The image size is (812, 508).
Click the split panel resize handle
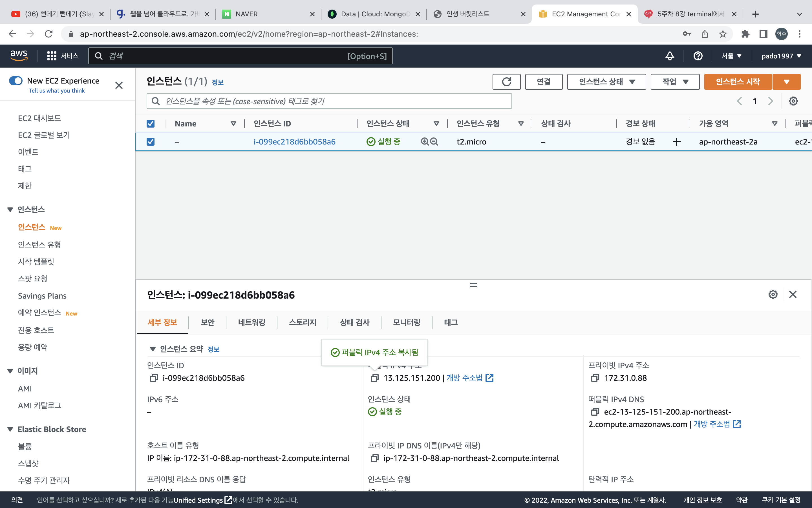473,285
